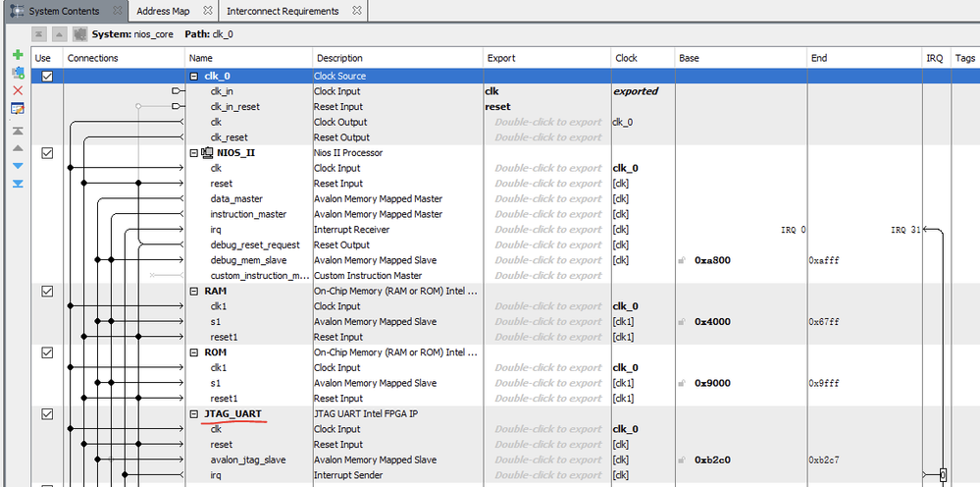Uncheck the Use checkbox for JTAG_UART

(x=47, y=414)
